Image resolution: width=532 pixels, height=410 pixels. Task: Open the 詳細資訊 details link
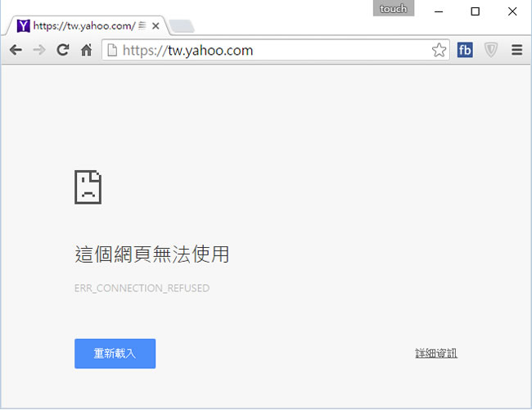pyautogui.click(x=436, y=354)
